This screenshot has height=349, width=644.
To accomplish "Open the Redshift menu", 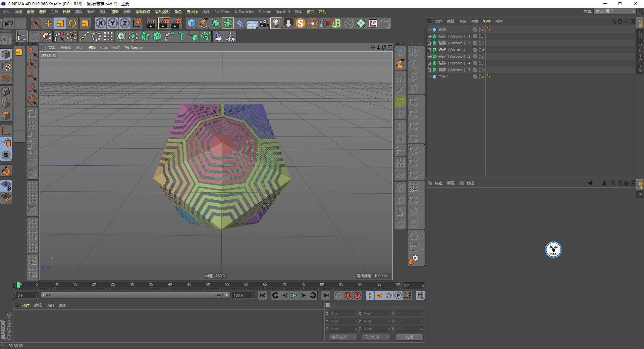I will coord(283,11).
